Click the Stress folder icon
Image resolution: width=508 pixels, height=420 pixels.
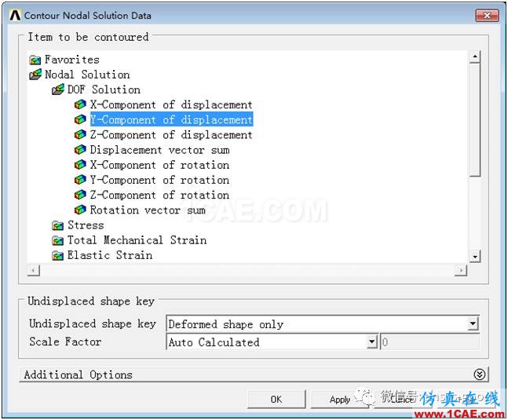click(x=57, y=225)
